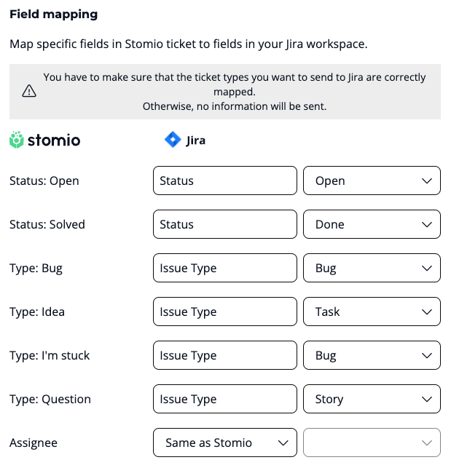Select the Issue Type field for Type: Idea
The image size is (451, 476).
(225, 312)
